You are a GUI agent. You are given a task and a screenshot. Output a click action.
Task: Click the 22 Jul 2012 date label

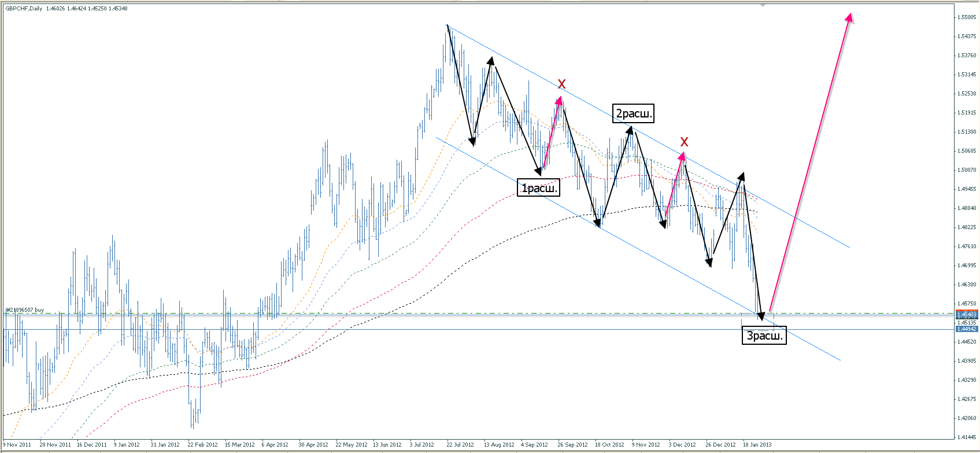coord(460,445)
